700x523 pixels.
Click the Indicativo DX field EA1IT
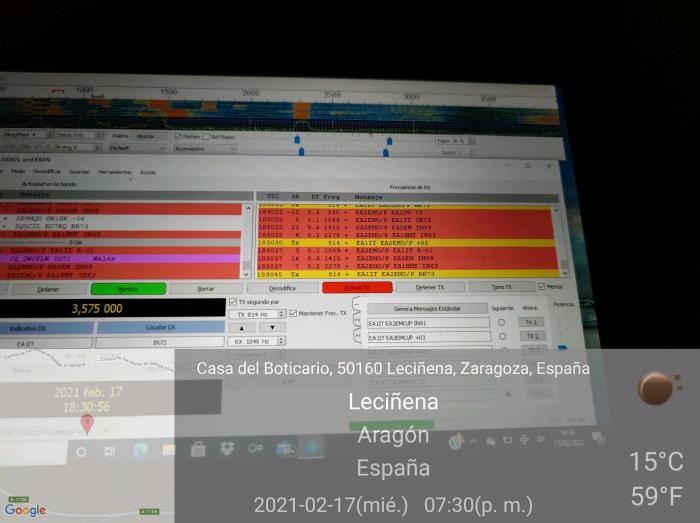point(46,344)
